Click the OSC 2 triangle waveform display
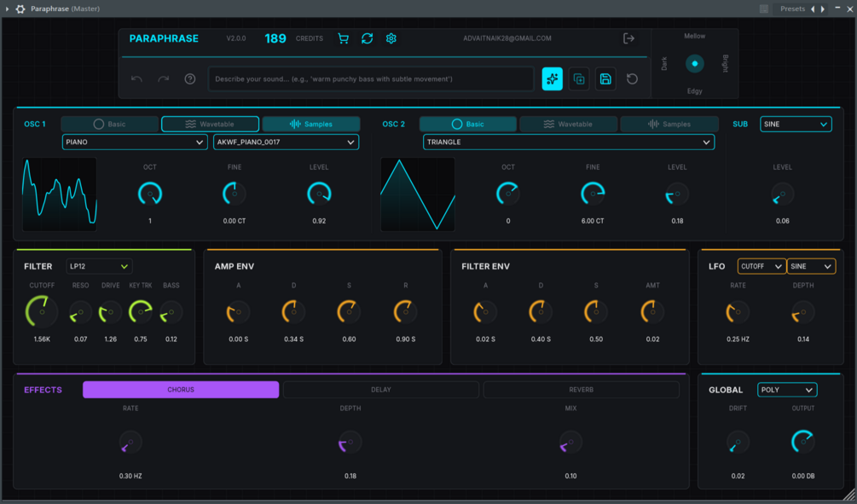This screenshot has height=504, width=857. [x=418, y=194]
